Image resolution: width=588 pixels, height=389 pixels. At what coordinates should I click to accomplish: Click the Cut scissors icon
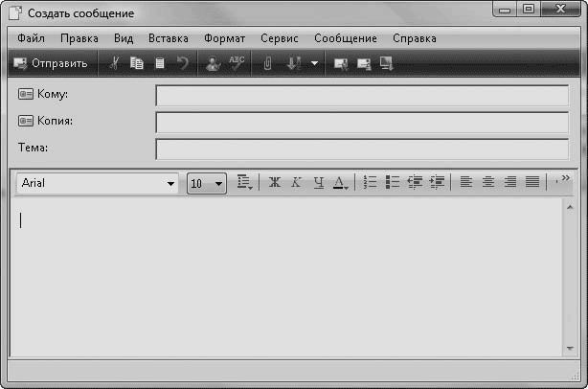pos(114,64)
